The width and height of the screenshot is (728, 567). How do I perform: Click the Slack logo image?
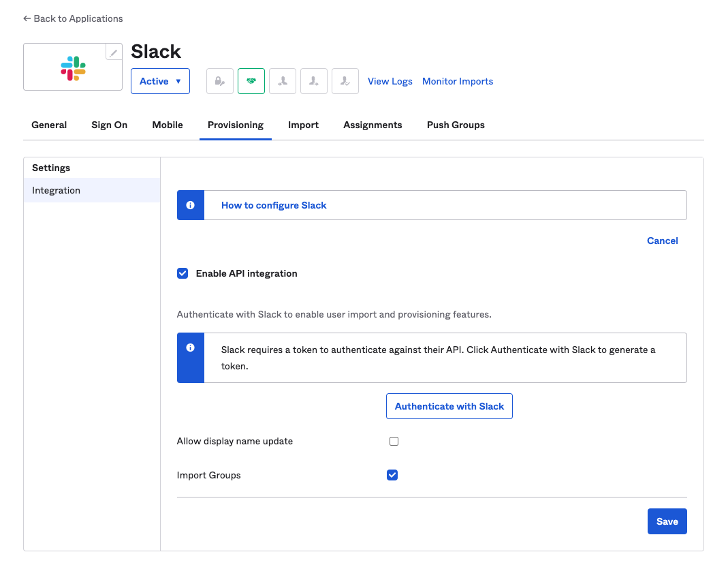coord(73,68)
